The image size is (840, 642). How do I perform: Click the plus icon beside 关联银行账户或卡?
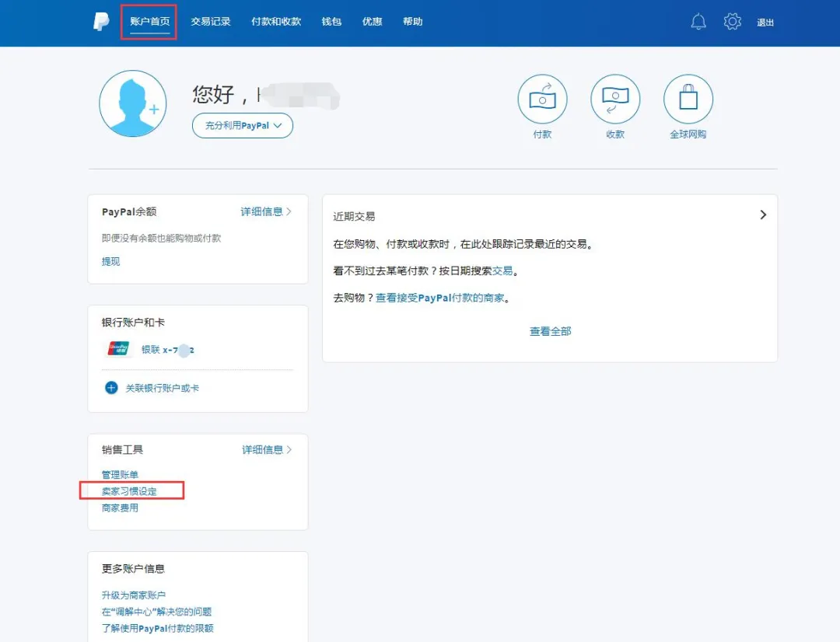[111, 387]
